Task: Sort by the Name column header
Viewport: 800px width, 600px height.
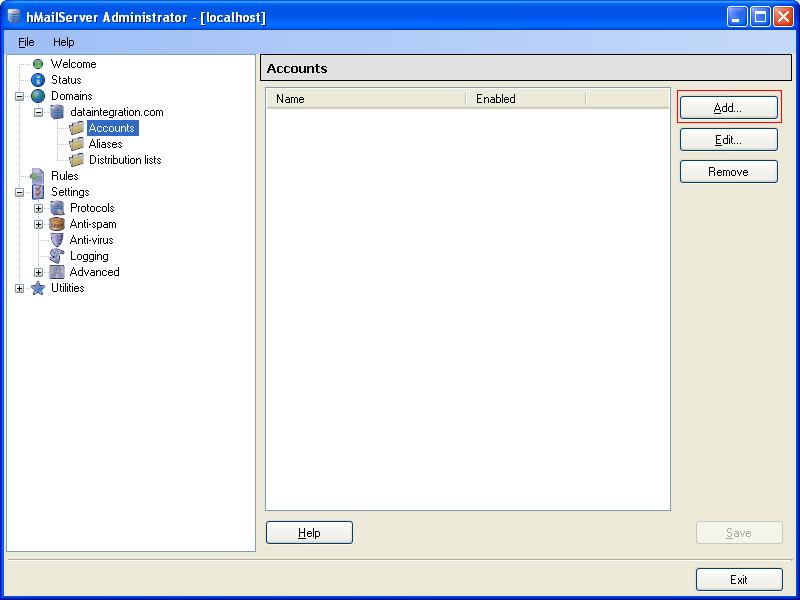Action: [366, 98]
